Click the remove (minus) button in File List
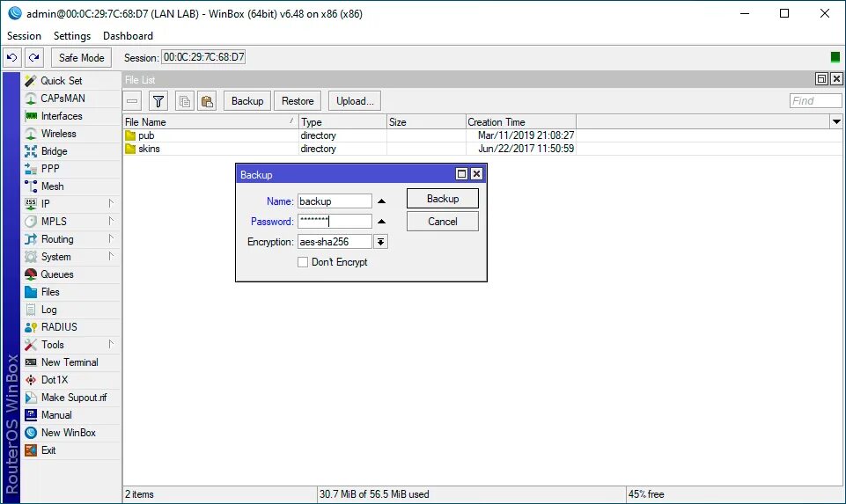Screen dimensions: 846x504 (x=132, y=101)
